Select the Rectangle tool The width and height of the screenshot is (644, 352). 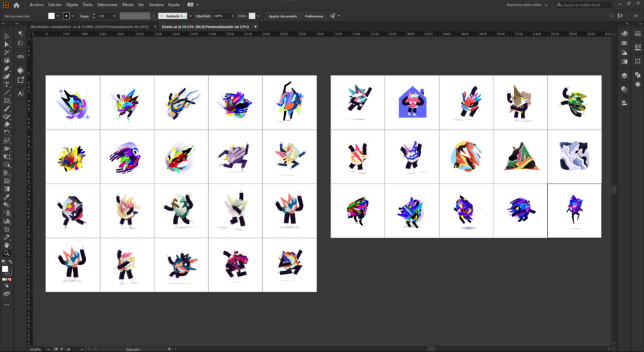(x=6, y=100)
